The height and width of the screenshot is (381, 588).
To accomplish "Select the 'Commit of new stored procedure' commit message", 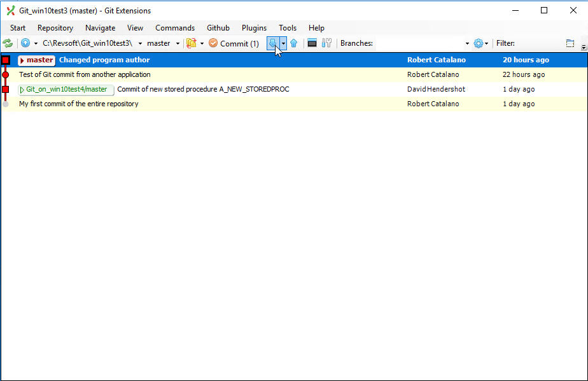I will (x=203, y=89).
